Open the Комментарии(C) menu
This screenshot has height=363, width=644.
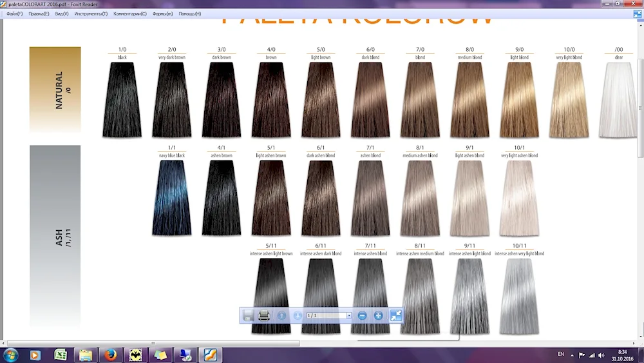coord(130,14)
